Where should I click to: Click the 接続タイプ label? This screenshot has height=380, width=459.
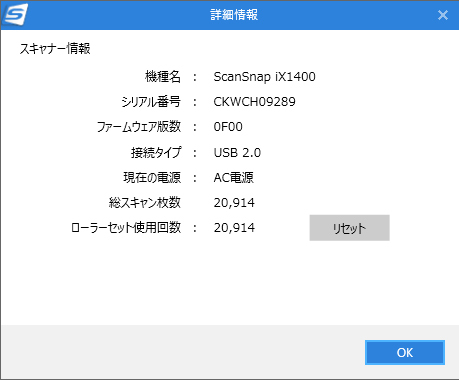pyautogui.click(x=156, y=152)
